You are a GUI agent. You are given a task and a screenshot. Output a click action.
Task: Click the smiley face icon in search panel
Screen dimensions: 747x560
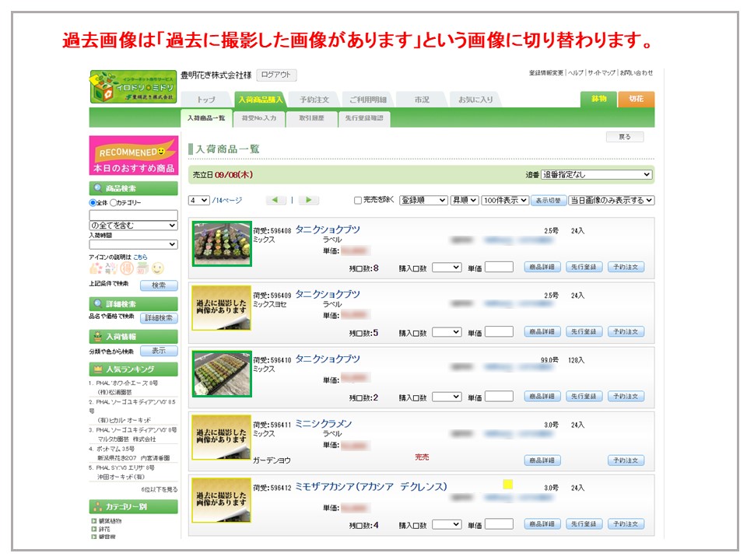(x=158, y=268)
